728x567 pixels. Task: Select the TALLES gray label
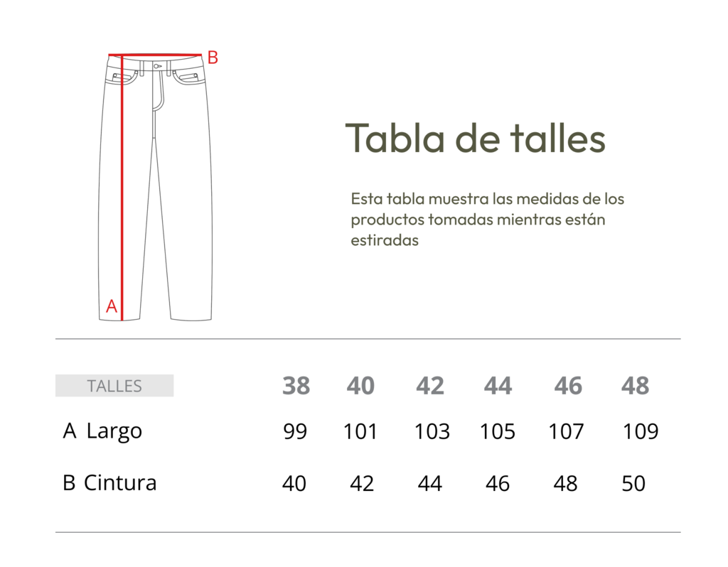point(114,386)
